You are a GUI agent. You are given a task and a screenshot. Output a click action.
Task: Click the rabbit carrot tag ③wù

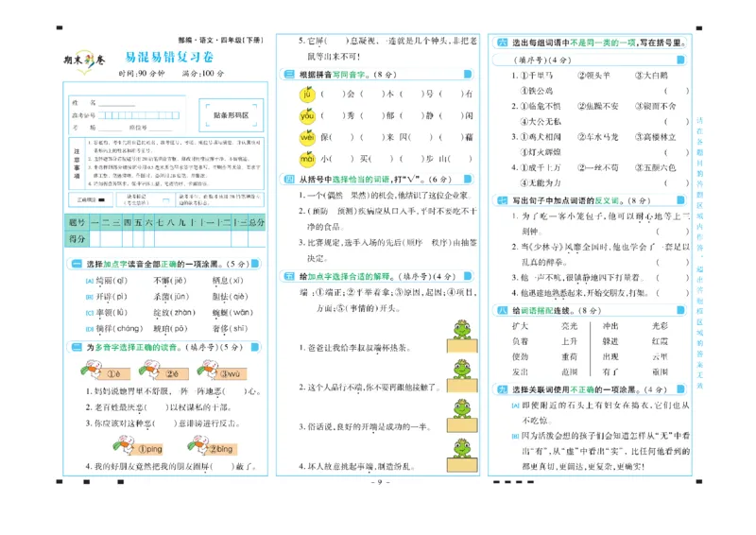point(222,371)
